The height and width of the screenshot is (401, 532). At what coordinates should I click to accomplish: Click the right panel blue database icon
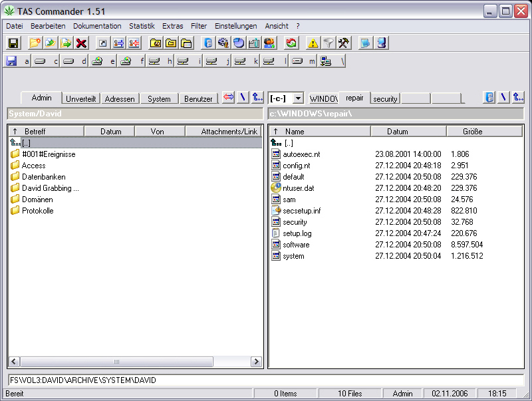tap(489, 97)
